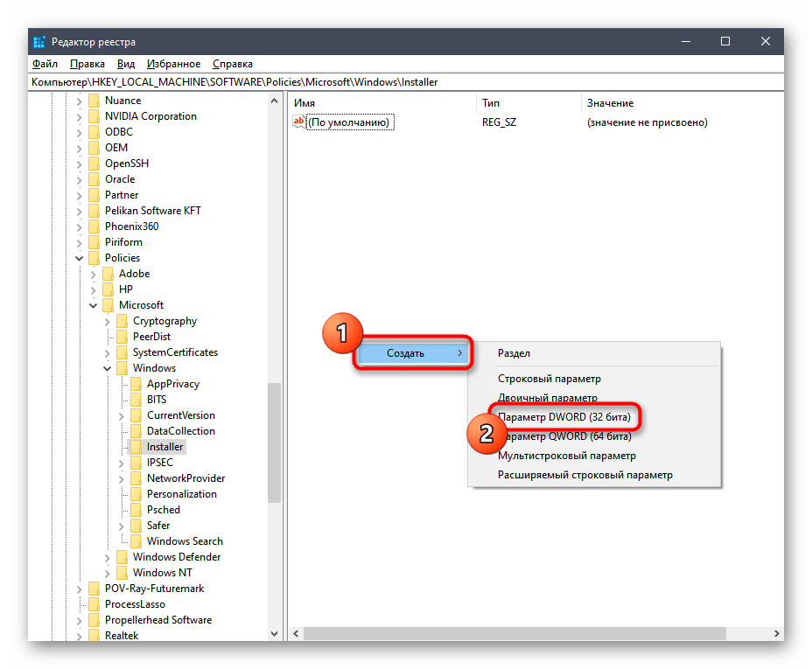The width and height of the screenshot is (812, 669).
Task: Expand the NetworkProvider key
Action: [x=121, y=479]
